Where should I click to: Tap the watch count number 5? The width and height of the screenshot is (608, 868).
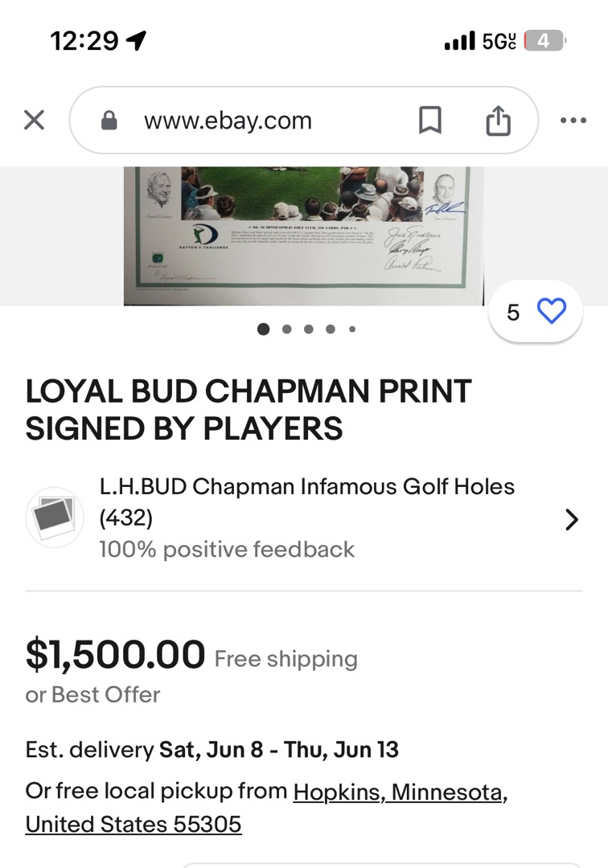(513, 312)
